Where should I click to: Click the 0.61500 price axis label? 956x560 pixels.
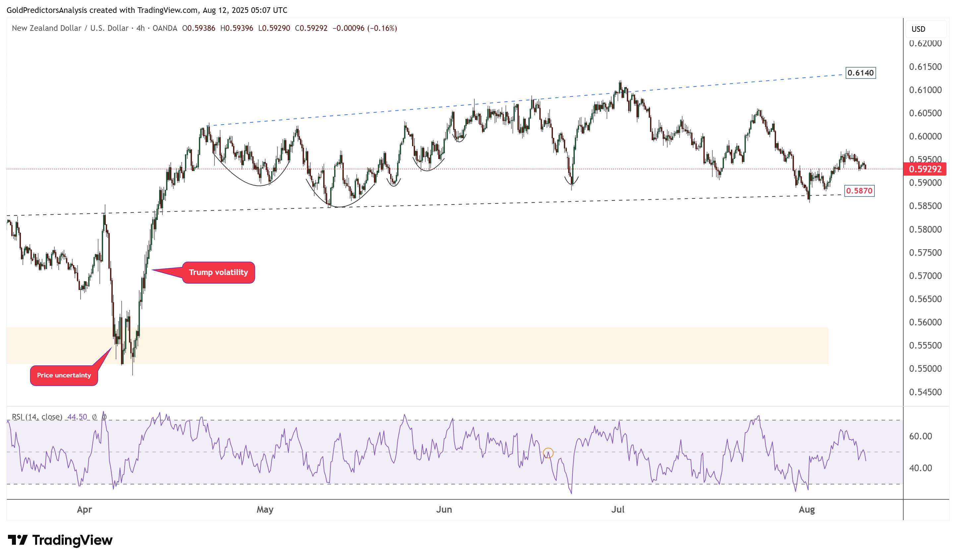(x=925, y=67)
